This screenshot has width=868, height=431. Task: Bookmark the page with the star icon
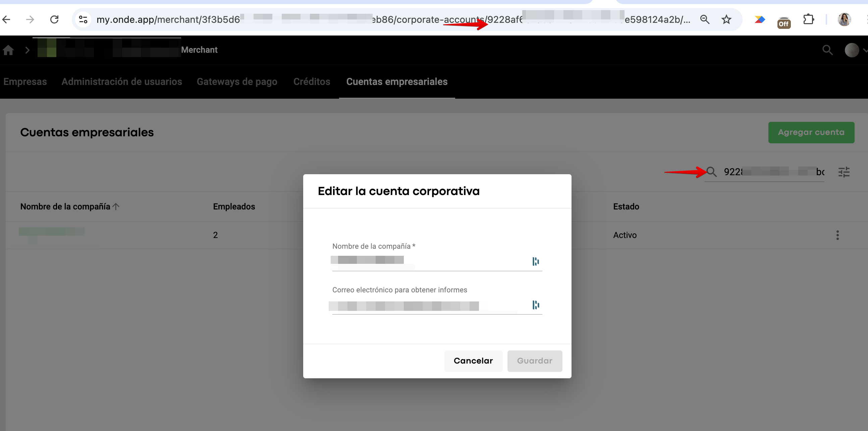pos(726,19)
